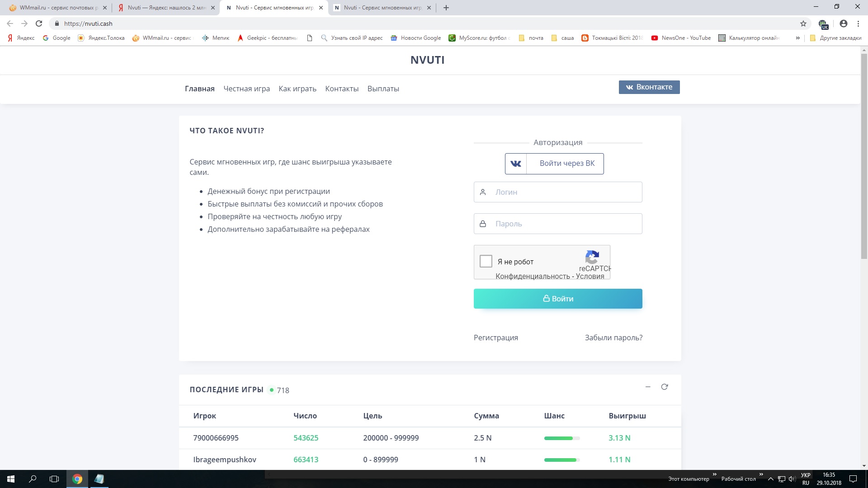Open the Токмацькі Вісті bookmark
This screenshot has width=868, height=488.
tap(612, 38)
